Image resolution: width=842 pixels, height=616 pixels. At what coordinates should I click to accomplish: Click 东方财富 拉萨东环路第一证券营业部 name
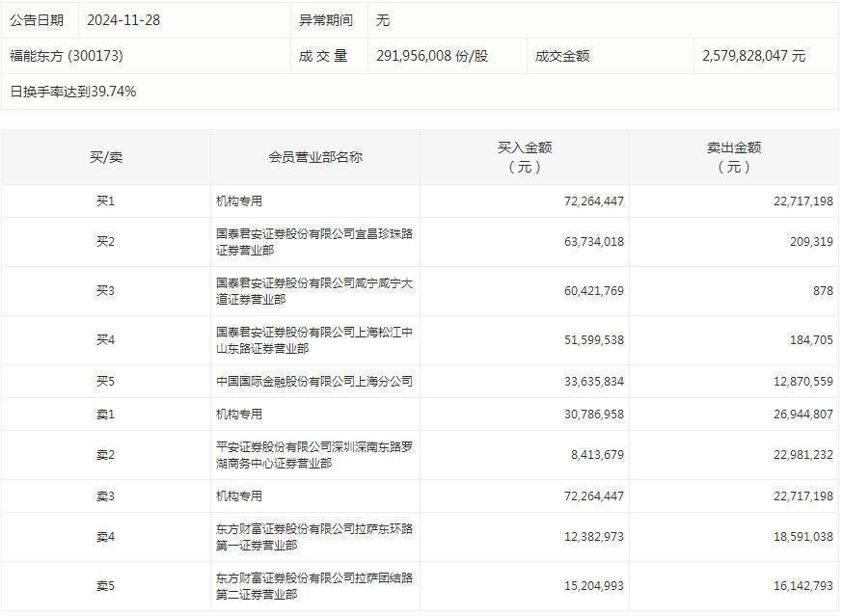314,537
